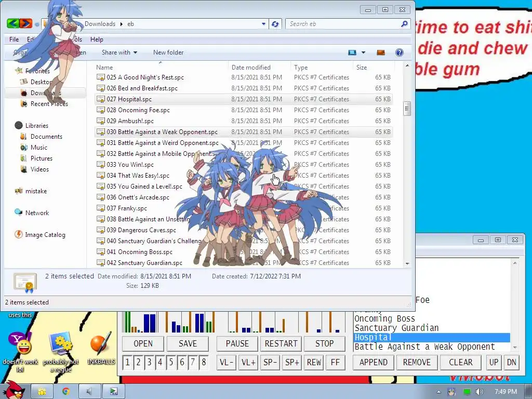Show hidden system tray icons
532x399 pixels.
coord(438,392)
